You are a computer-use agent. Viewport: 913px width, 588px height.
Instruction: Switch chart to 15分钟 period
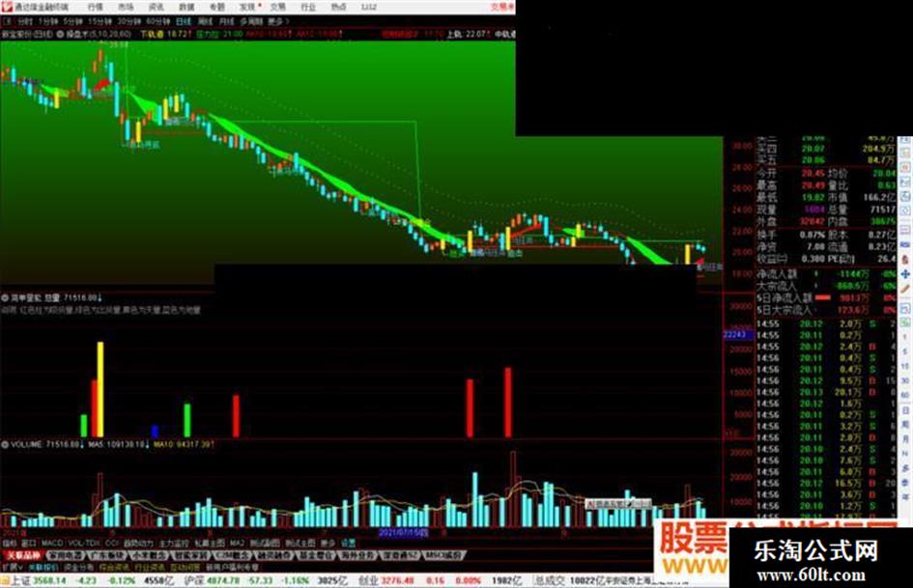coord(100,21)
